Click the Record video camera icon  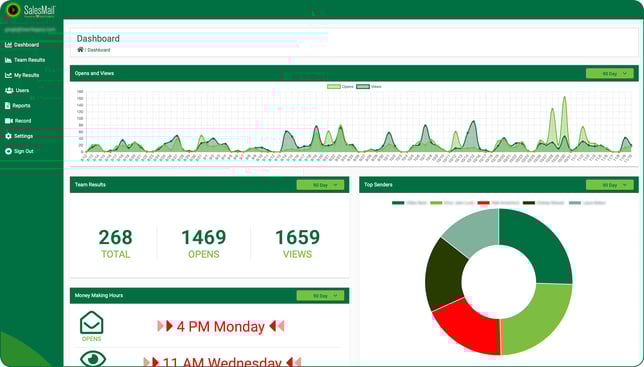pyautogui.click(x=9, y=121)
